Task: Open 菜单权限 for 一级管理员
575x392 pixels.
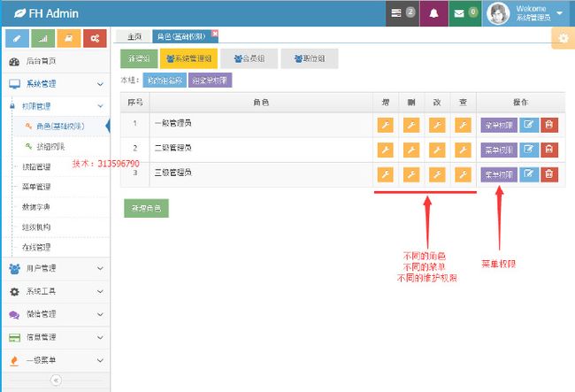Action: pos(499,125)
